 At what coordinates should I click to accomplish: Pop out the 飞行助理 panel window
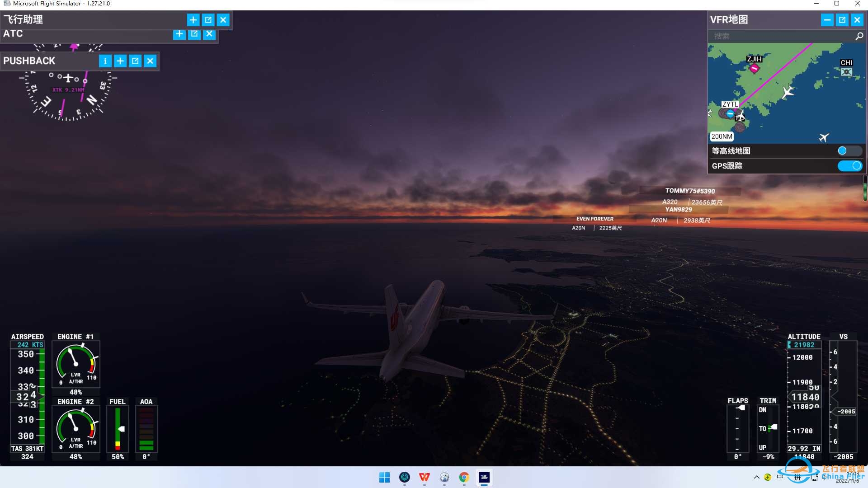pos(208,20)
